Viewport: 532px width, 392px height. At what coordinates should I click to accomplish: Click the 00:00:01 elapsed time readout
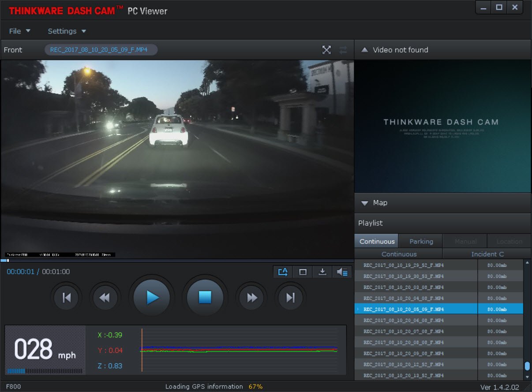pyautogui.click(x=20, y=272)
